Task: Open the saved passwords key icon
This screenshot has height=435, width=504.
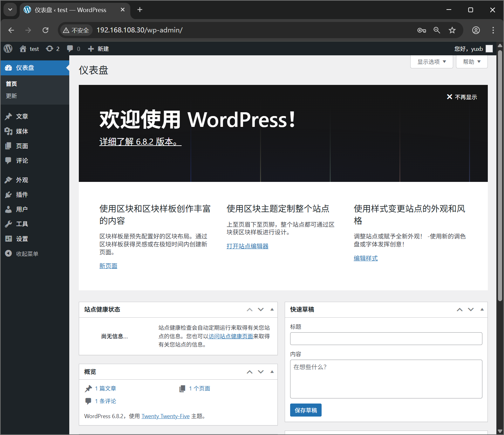Action: (x=422, y=30)
